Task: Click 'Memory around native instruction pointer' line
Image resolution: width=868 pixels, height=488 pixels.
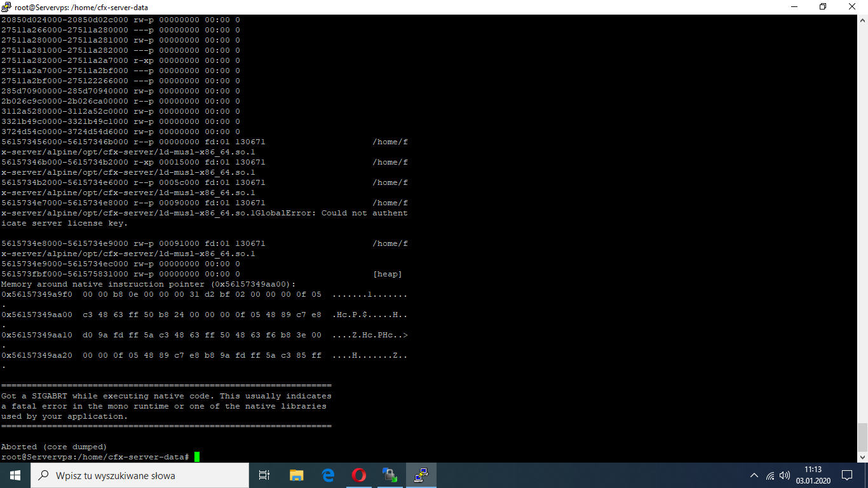Action: [149, 284]
